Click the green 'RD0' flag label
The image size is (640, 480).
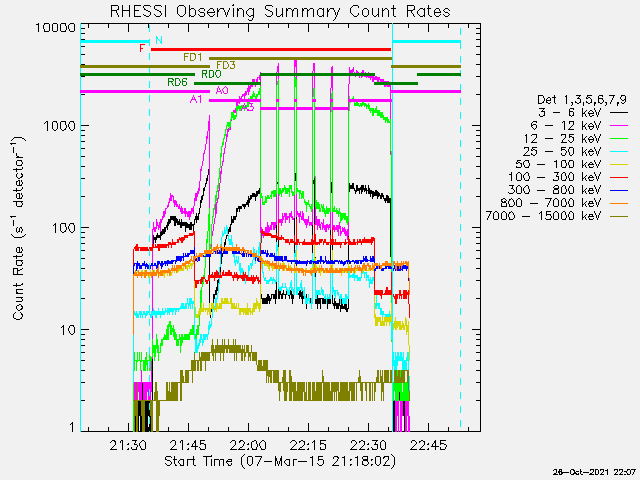click(211, 74)
